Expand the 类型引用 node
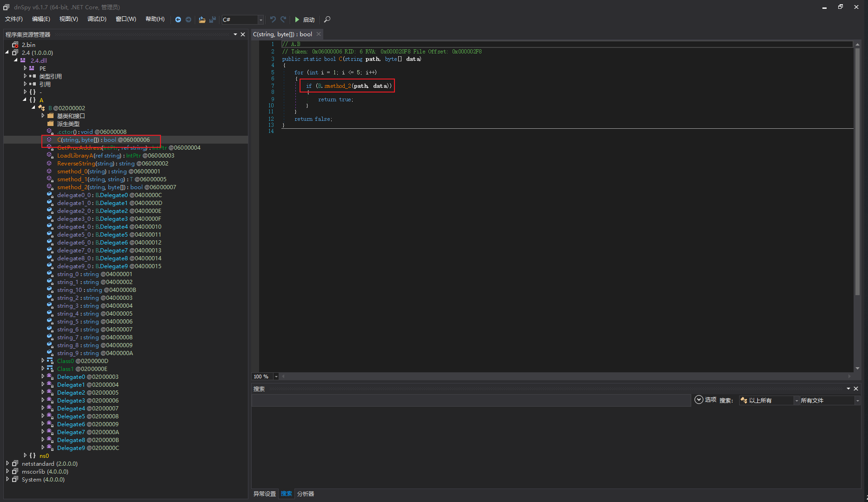 [25, 76]
